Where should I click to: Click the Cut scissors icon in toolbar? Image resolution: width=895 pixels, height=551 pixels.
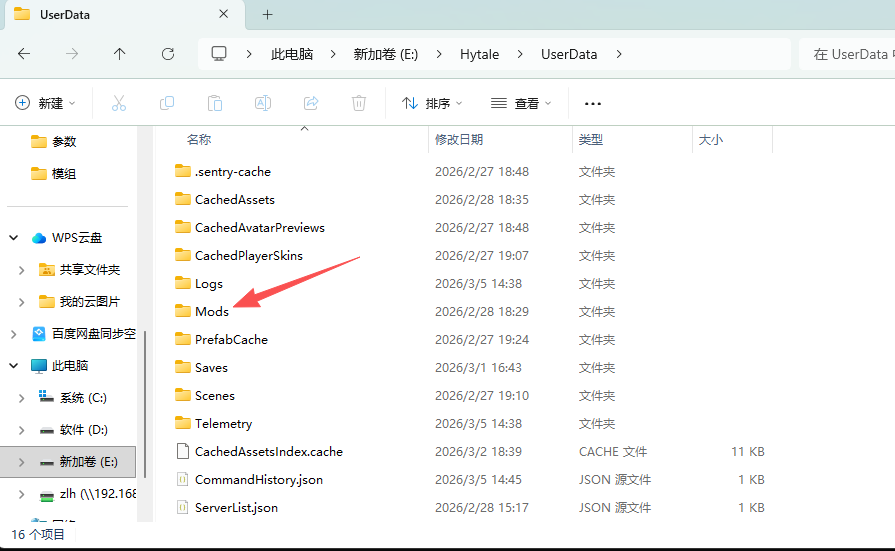click(119, 103)
